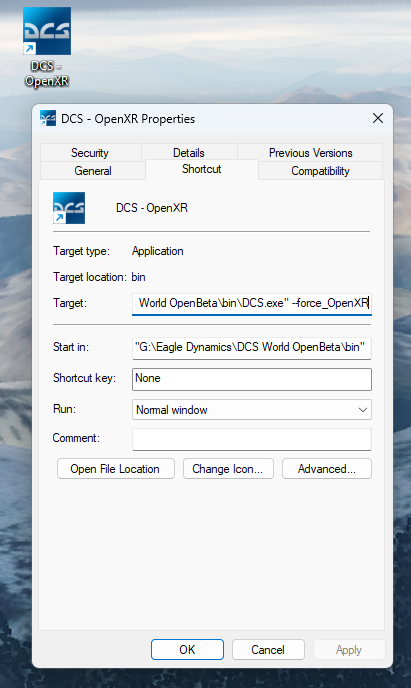Close the DCS - OpenXR Properties dialog
Screen dimensions: 411x688
tap(378, 118)
